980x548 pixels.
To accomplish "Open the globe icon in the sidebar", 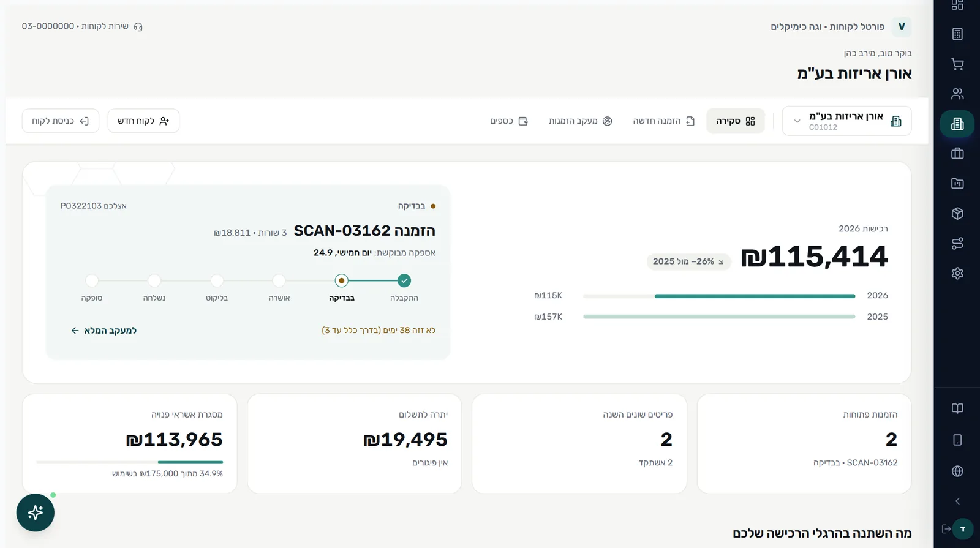I will (957, 471).
